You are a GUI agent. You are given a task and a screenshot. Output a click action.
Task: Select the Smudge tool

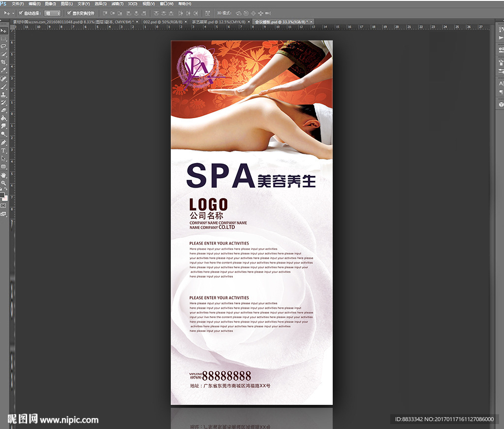point(3,126)
